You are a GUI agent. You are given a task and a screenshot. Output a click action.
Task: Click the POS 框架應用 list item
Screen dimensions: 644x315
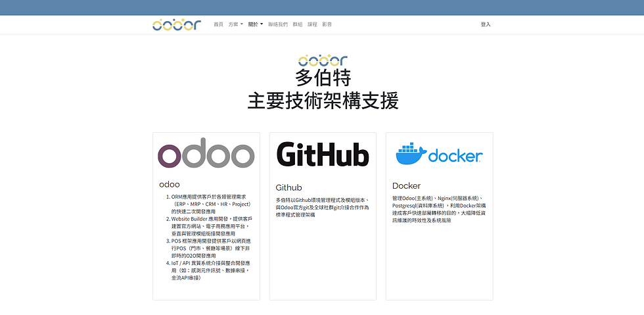210,249
